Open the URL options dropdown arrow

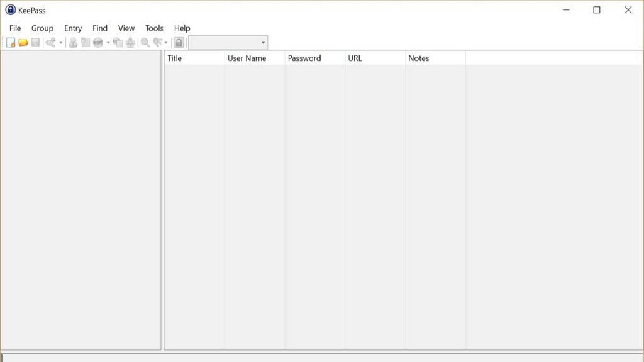(107, 42)
